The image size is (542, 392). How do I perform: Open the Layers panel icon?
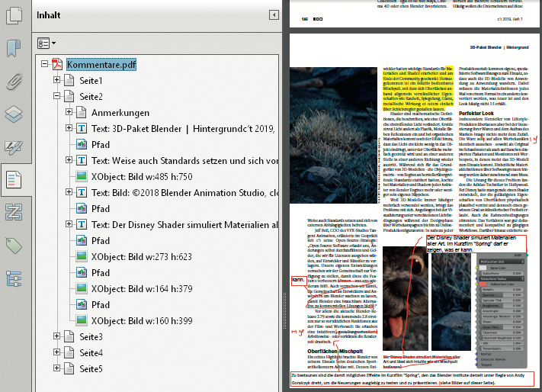click(14, 114)
